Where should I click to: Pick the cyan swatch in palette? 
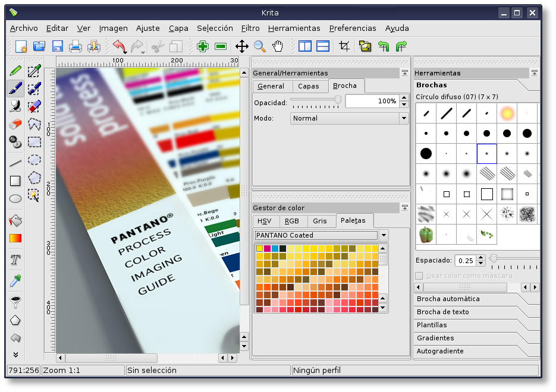click(x=275, y=249)
